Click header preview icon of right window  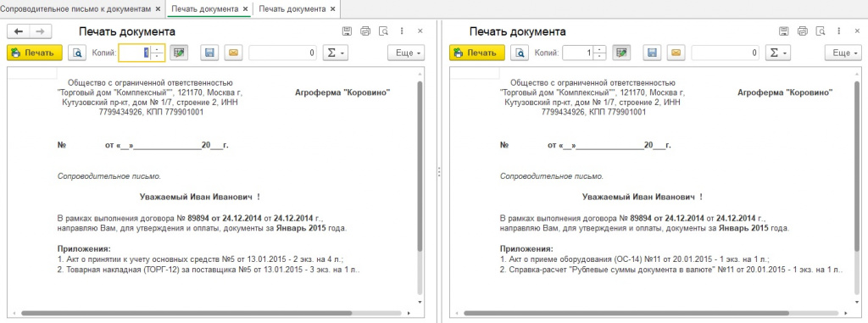point(821,31)
